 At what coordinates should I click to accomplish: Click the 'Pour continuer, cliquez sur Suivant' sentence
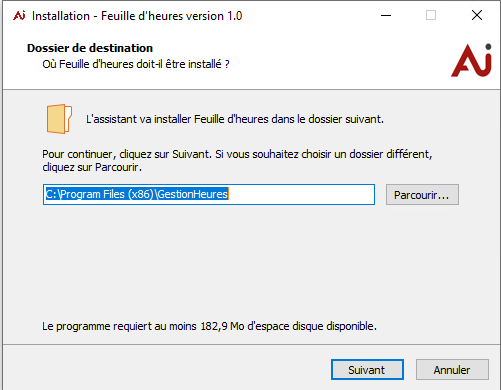(x=127, y=154)
